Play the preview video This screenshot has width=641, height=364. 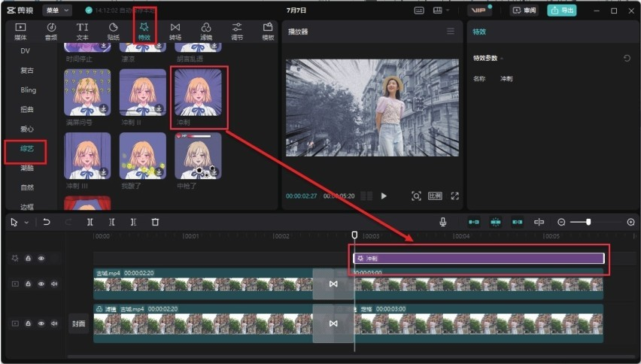(384, 196)
